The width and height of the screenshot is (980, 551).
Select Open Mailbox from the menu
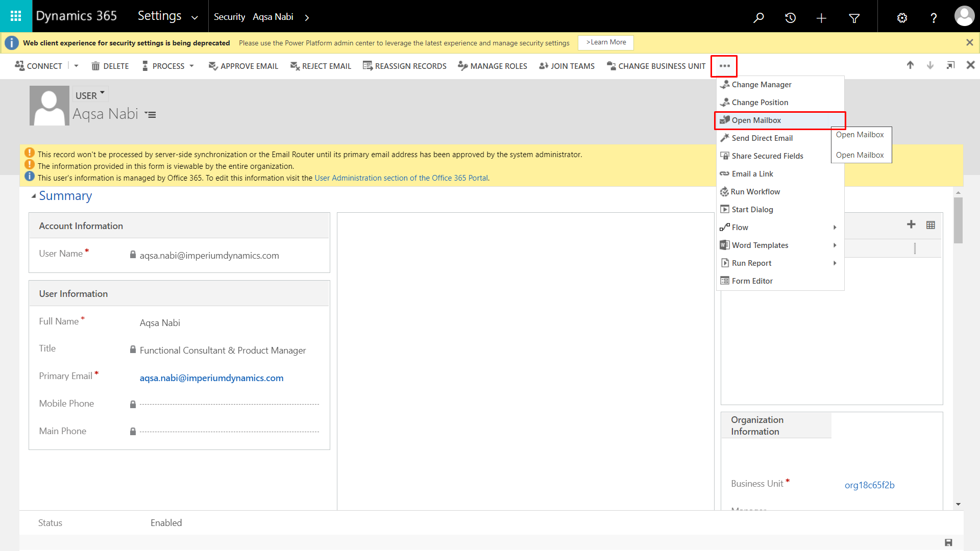point(756,120)
